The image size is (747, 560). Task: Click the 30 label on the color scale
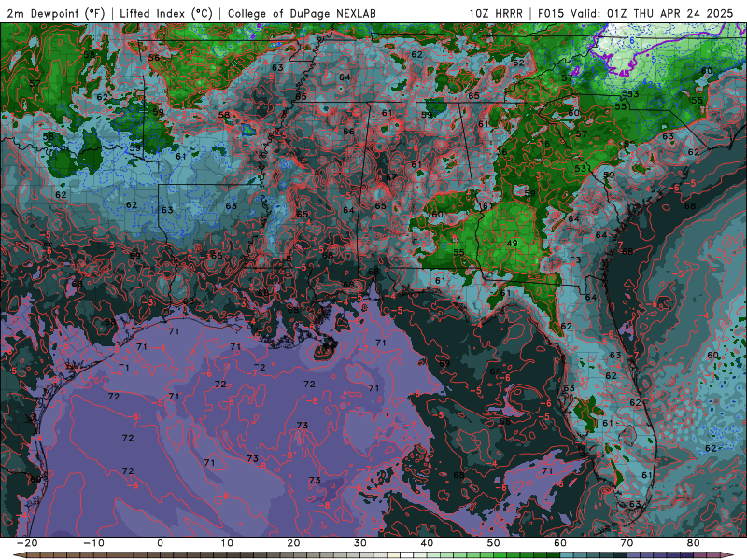pos(360,543)
